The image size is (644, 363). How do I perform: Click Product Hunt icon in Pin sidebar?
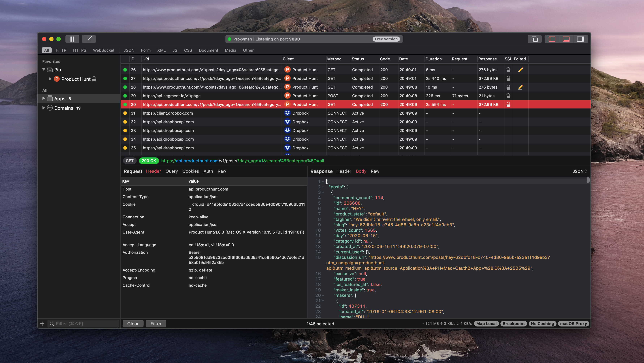pyautogui.click(x=57, y=79)
